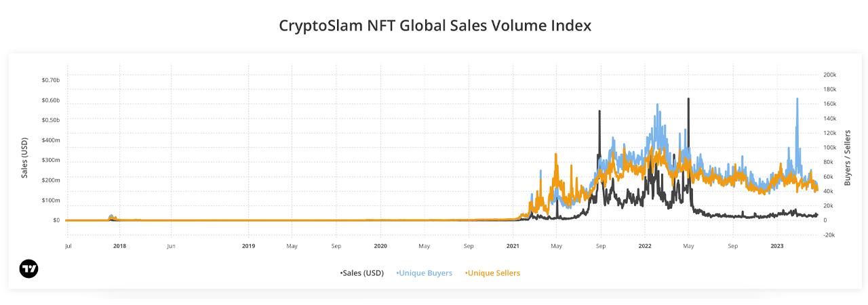Viewport: 868px width, 305px height.
Task: Select 2022 on the time axis
Action: pos(644,246)
